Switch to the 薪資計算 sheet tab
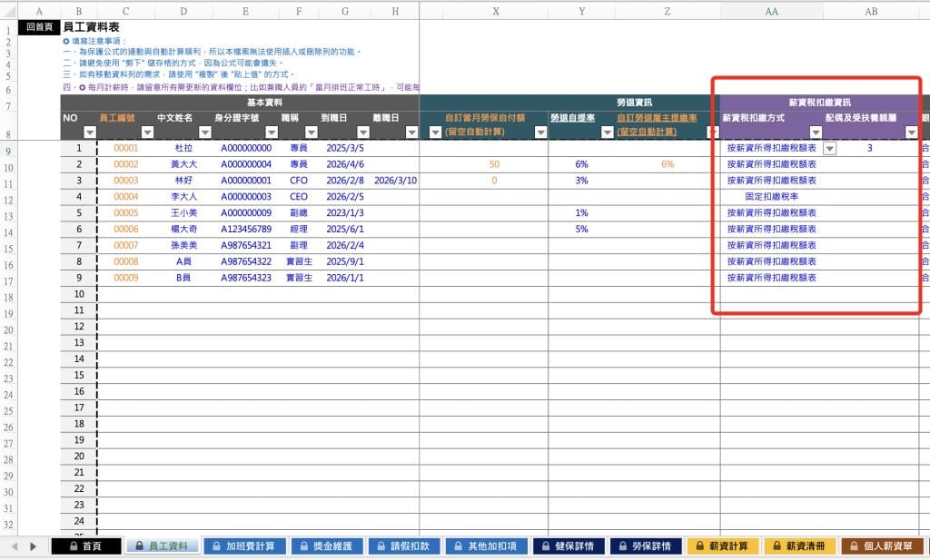This screenshot has width=930, height=560. (x=722, y=545)
